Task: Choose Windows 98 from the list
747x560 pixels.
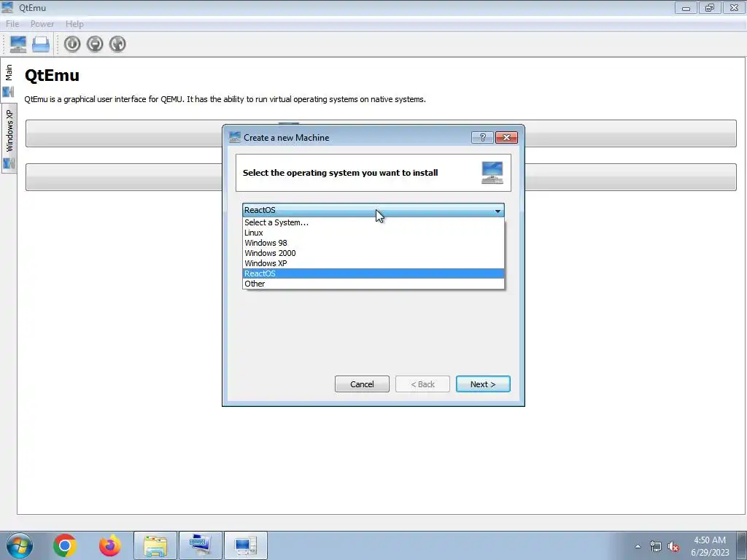Action: coord(373,243)
